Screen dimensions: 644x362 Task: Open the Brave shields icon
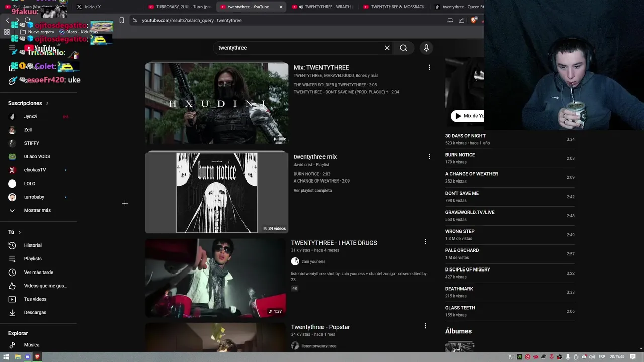(474, 20)
